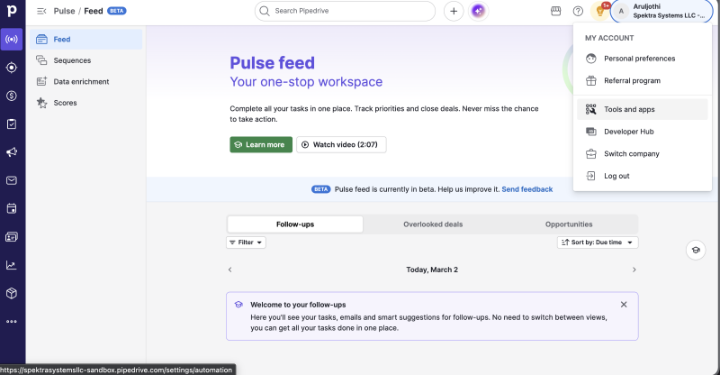The image size is (720, 375).
Task: Click Watch video (2:07) button
Action: coord(341,145)
